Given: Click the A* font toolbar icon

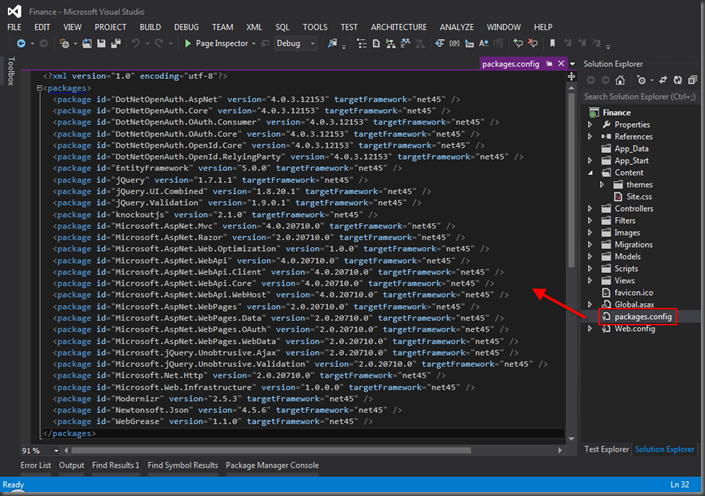Looking at the screenshot, I should pyautogui.click(x=484, y=44).
